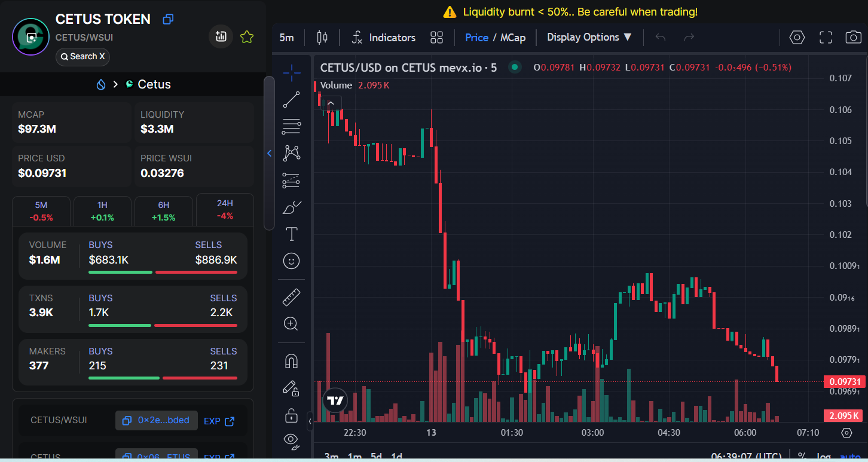Select the 1H stats tab
The image size is (868, 462).
(102, 211)
